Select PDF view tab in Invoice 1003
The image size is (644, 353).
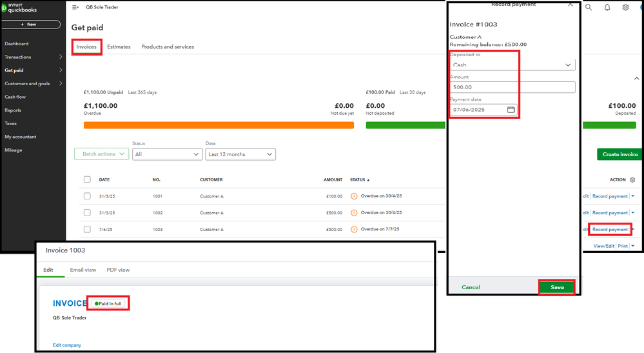(118, 270)
